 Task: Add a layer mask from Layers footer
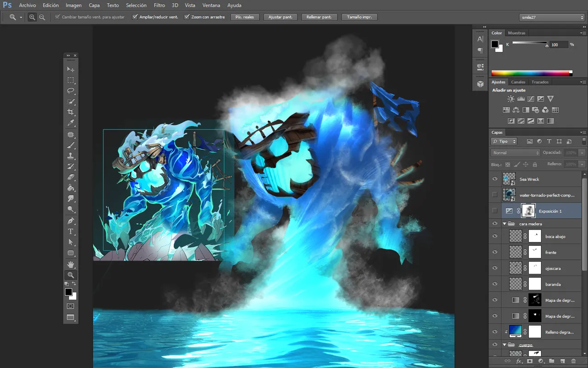coord(530,361)
